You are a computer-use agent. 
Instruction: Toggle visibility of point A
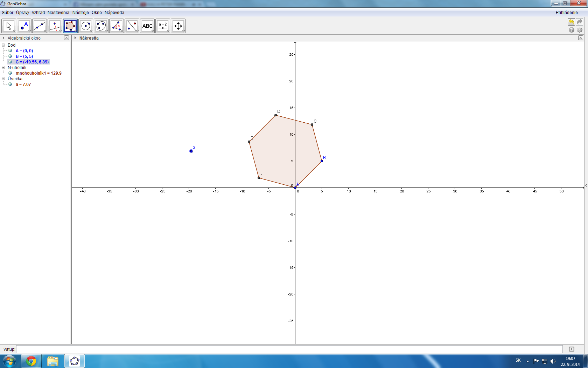10,50
